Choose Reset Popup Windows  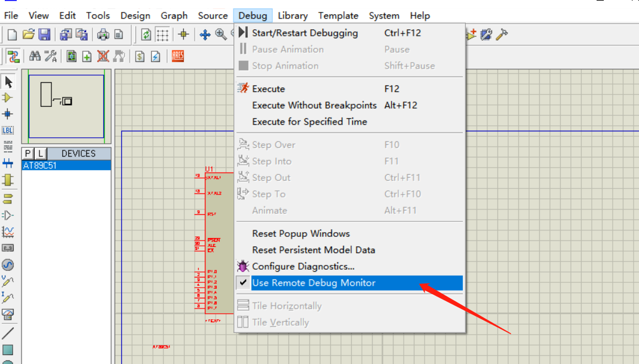pos(349,234)
